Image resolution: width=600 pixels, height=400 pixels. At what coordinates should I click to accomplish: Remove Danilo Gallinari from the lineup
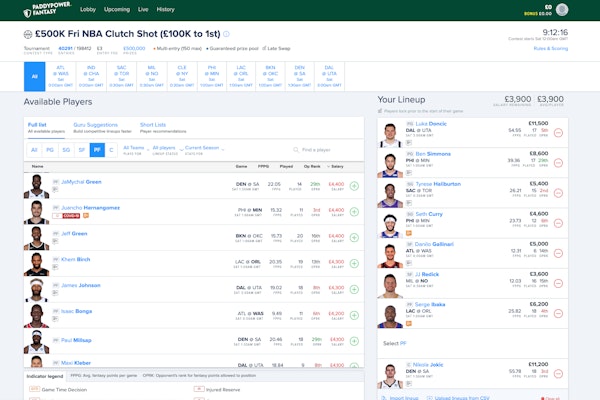click(x=558, y=253)
